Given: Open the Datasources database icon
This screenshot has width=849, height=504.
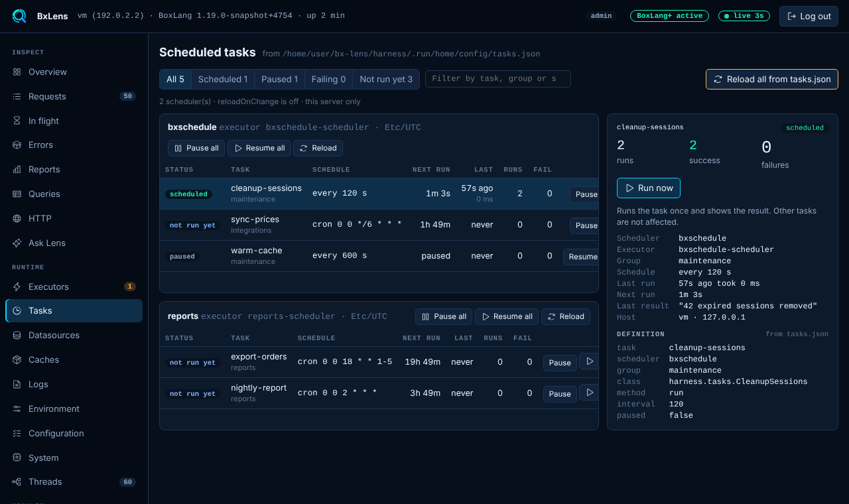Looking at the screenshot, I should click(17, 335).
